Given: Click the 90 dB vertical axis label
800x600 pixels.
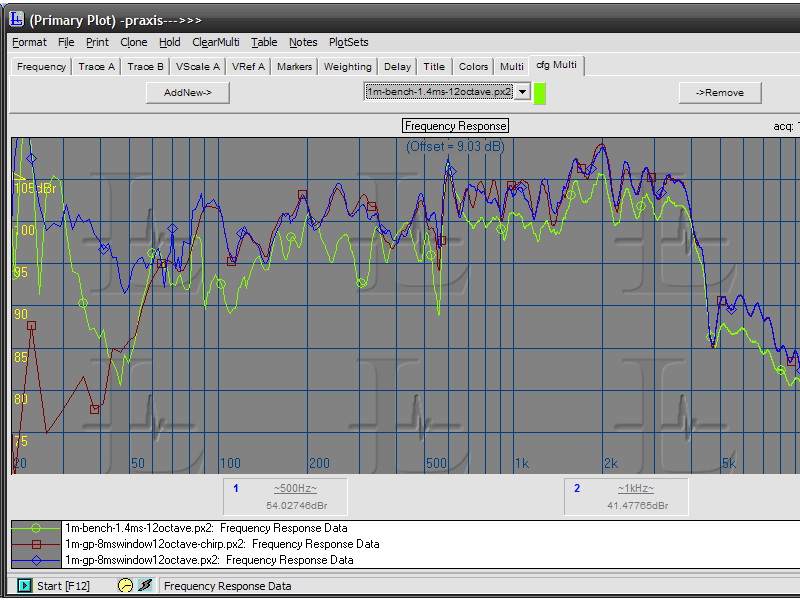Looking at the screenshot, I should (20, 314).
